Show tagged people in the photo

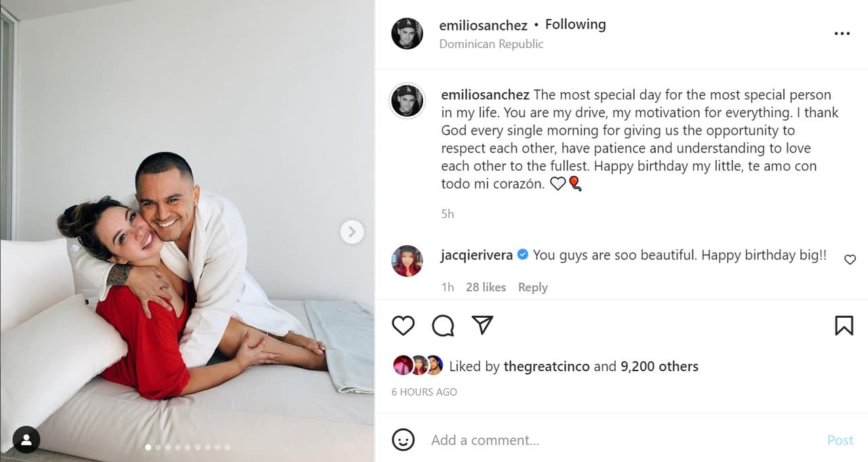[x=26, y=440]
